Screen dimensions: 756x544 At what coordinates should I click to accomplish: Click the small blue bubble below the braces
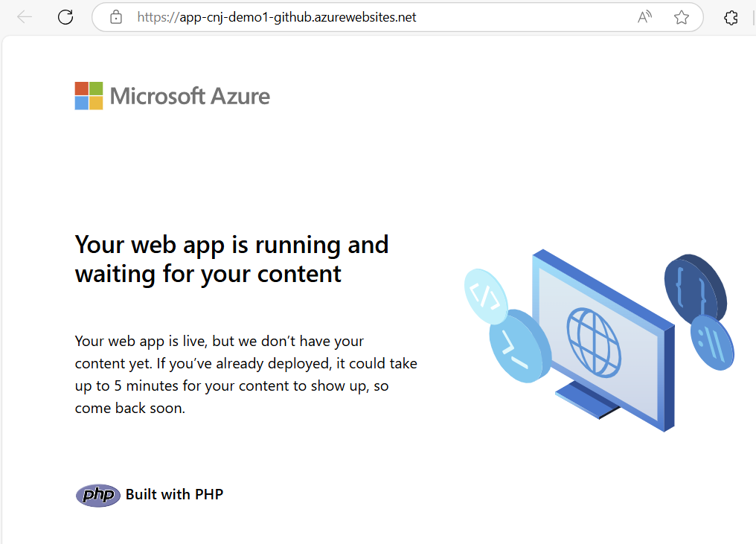click(711, 342)
